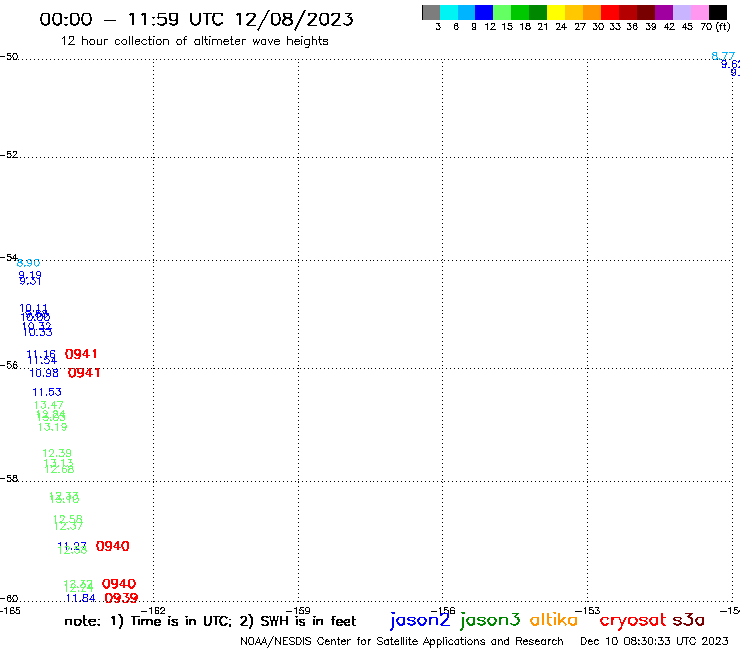
Task: Pick the pure blue legend swatch
Action: click(x=485, y=12)
